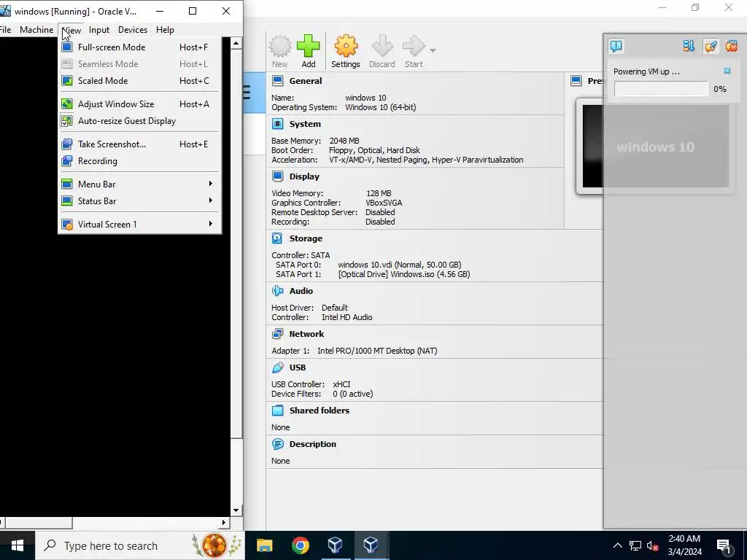Click the General section monitor icon
The width and height of the screenshot is (747, 560).
tap(278, 81)
